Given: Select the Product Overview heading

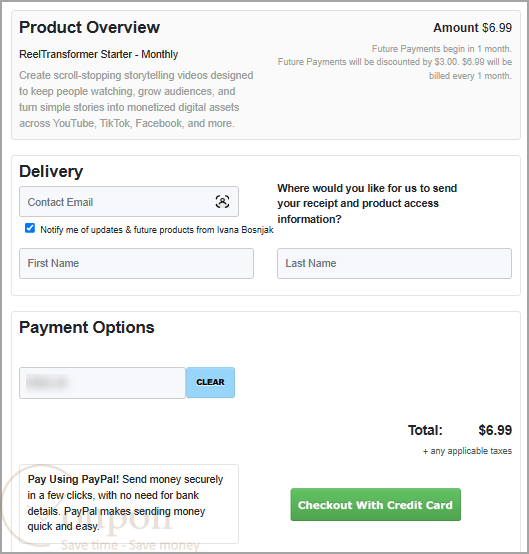Looking at the screenshot, I should [x=89, y=28].
